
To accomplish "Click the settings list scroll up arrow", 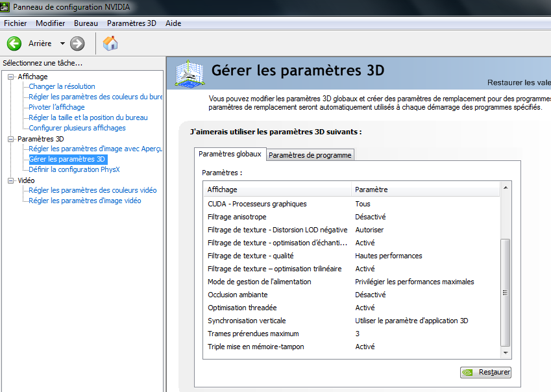I will tap(506, 188).
